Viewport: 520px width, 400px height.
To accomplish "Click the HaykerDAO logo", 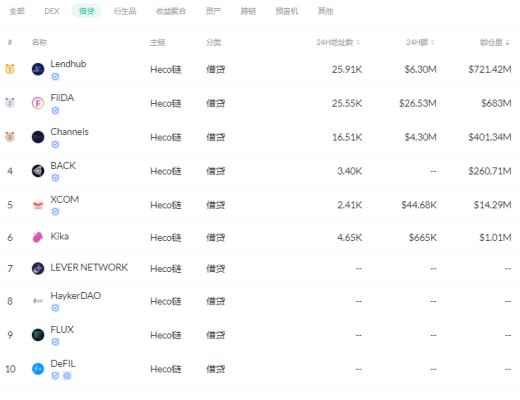I will pos(38,301).
